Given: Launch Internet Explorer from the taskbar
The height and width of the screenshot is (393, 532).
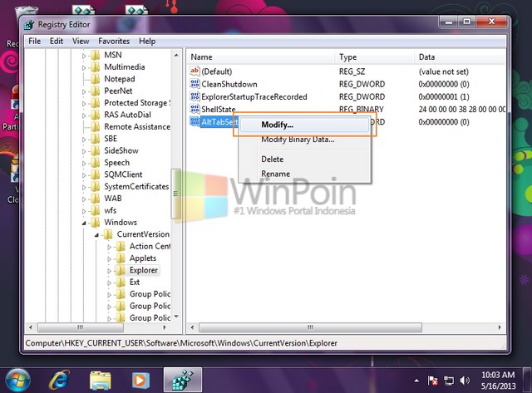Looking at the screenshot, I should click(59, 380).
